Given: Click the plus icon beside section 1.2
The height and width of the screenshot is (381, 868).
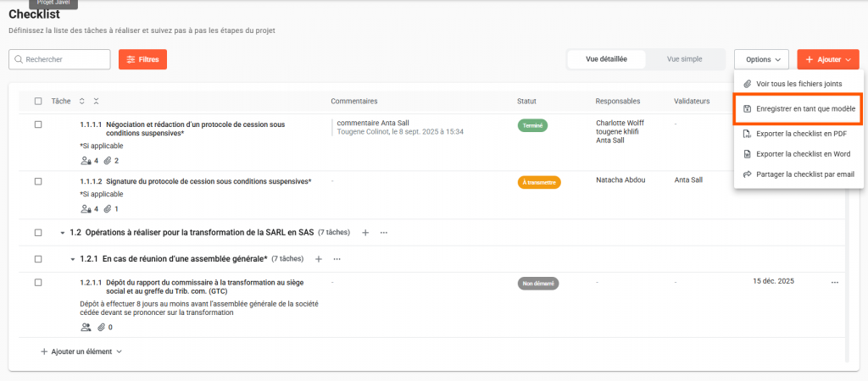Looking at the screenshot, I should (365, 232).
